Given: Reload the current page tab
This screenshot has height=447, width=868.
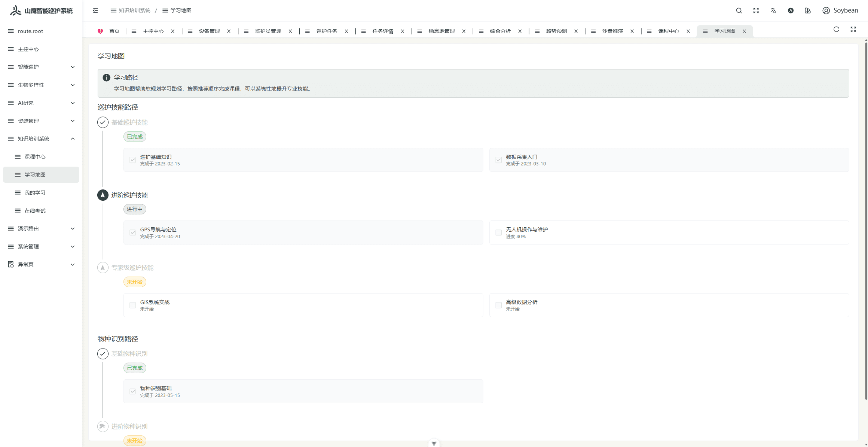Looking at the screenshot, I should pyautogui.click(x=836, y=30).
